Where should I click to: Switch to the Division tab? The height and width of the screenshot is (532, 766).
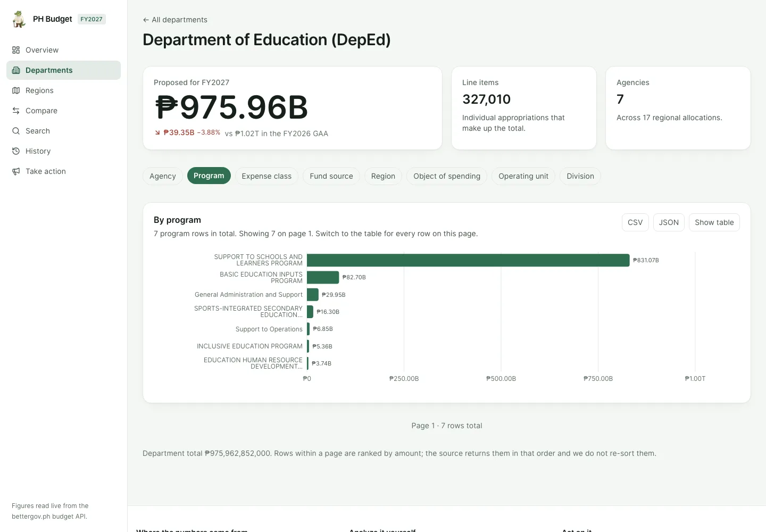pos(580,176)
